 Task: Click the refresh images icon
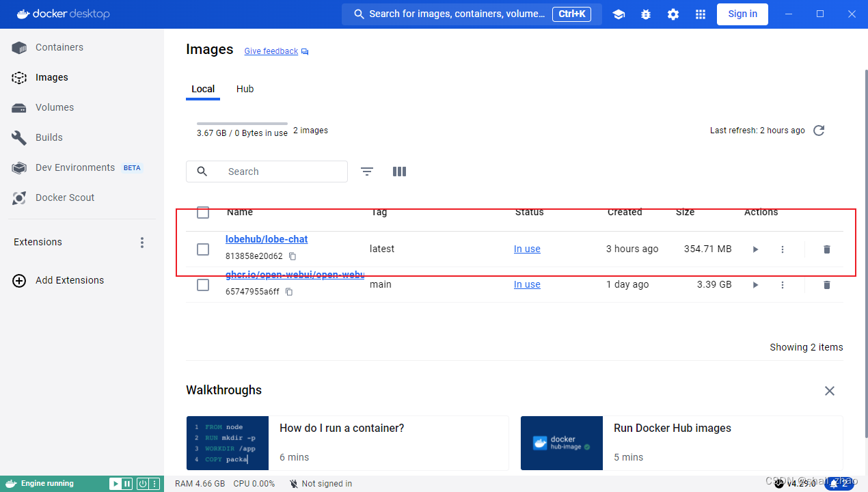(819, 131)
